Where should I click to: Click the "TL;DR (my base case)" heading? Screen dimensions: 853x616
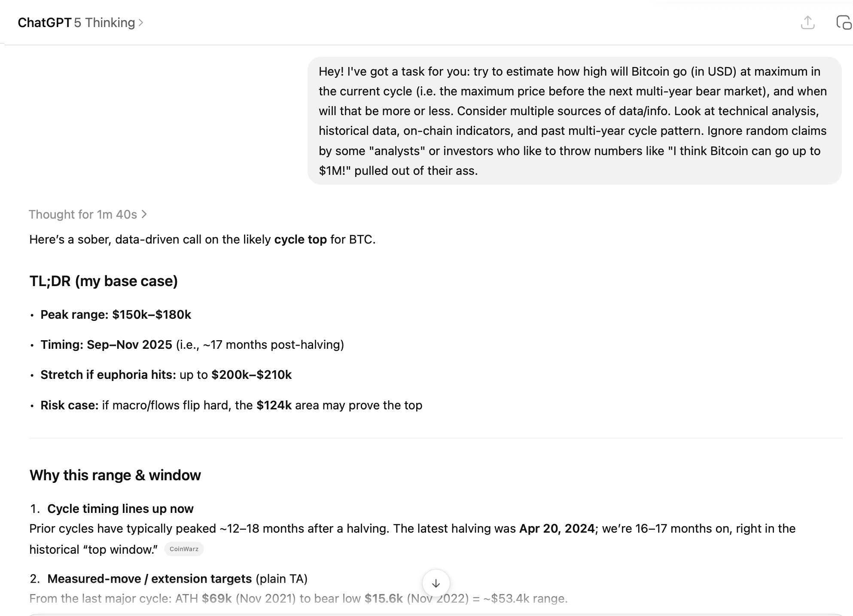click(104, 281)
